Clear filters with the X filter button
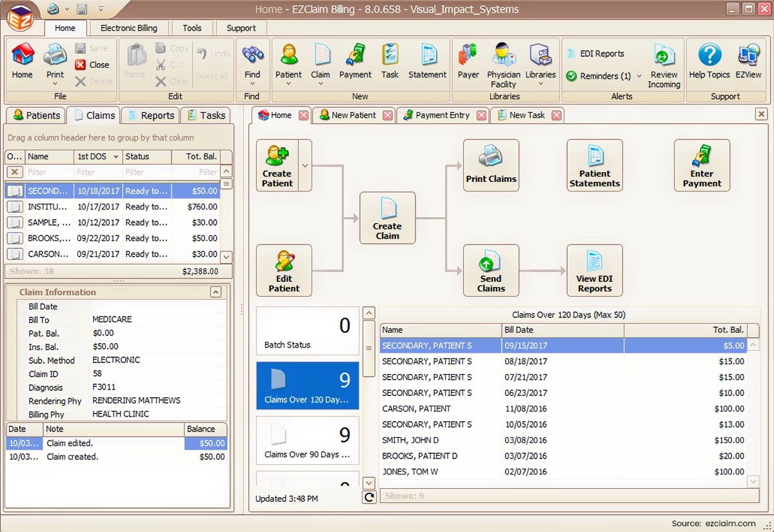Screen dimensions: 774x532 pos(15,172)
